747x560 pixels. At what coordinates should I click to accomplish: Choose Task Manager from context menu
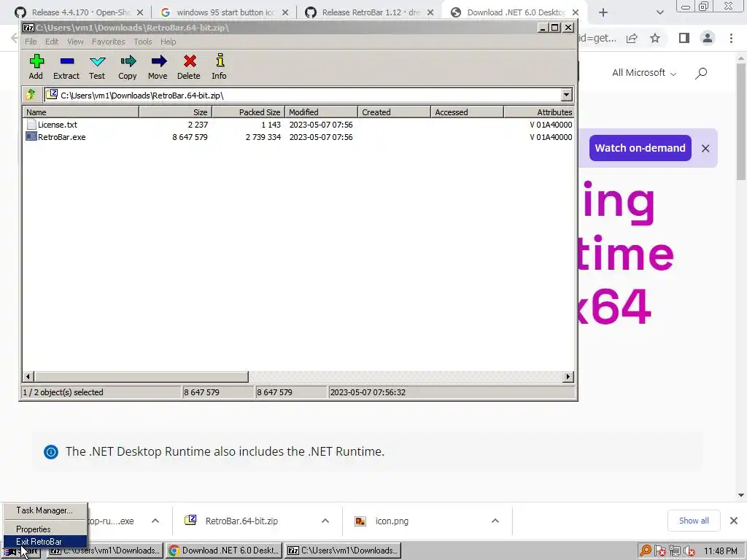[x=44, y=510]
